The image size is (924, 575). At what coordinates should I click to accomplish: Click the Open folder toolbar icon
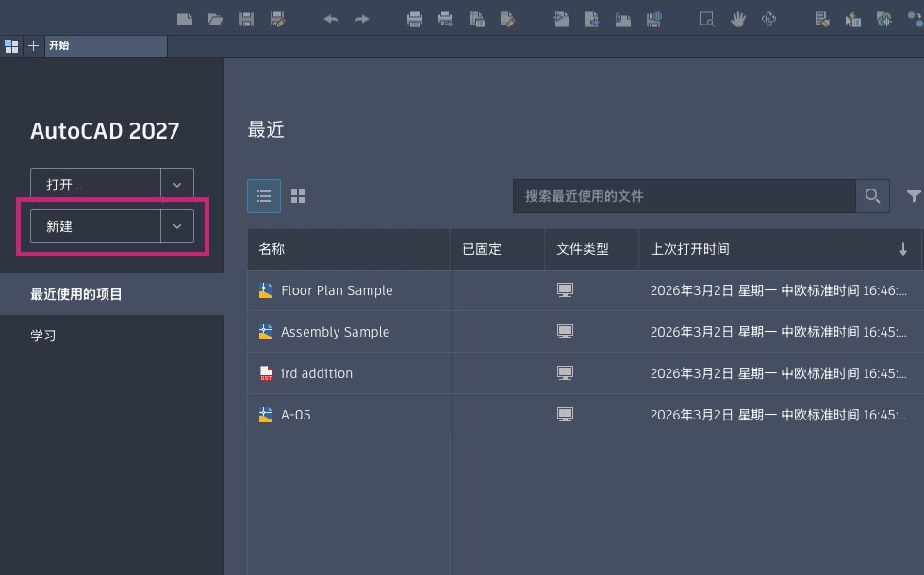pos(216,20)
